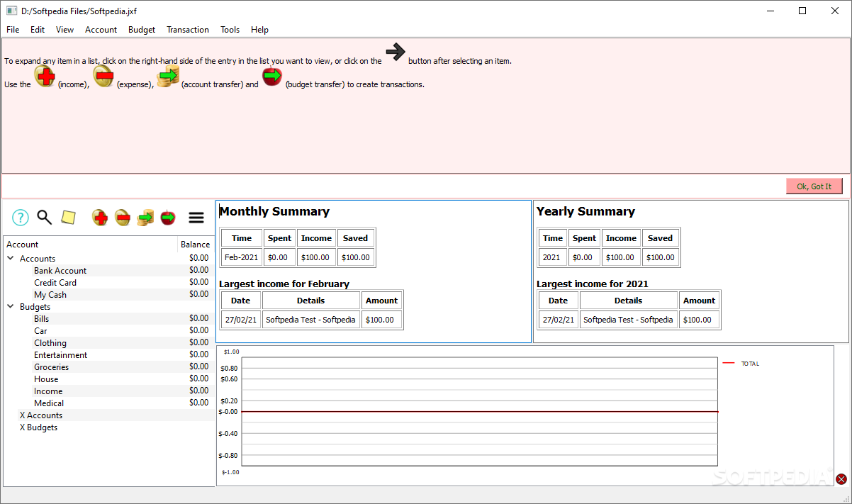The image size is (852, 504).
Task: Open the hamburger menu icon
Action: point(196,218)
